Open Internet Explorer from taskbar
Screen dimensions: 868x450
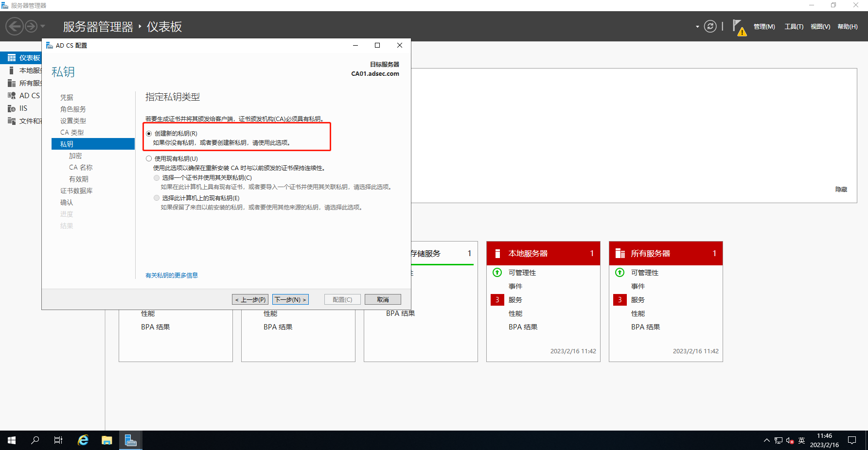click(83, 440)
